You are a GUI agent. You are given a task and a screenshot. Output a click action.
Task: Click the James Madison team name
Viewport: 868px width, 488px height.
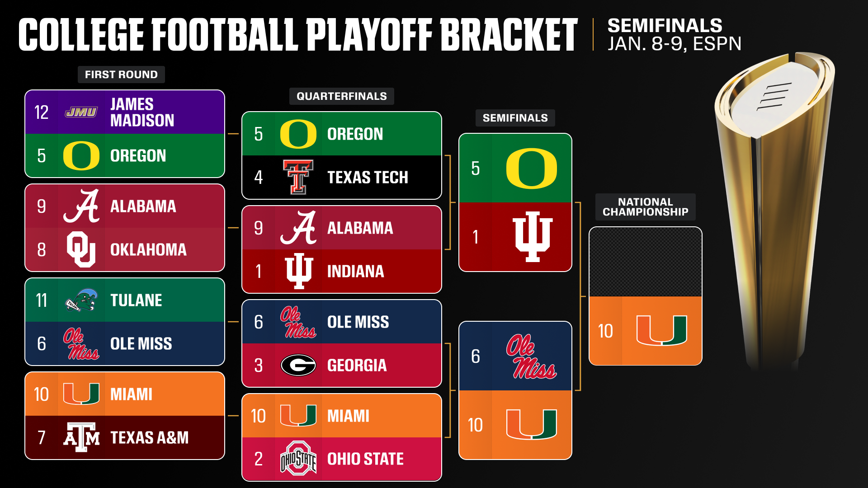click(x=142, y=112)
